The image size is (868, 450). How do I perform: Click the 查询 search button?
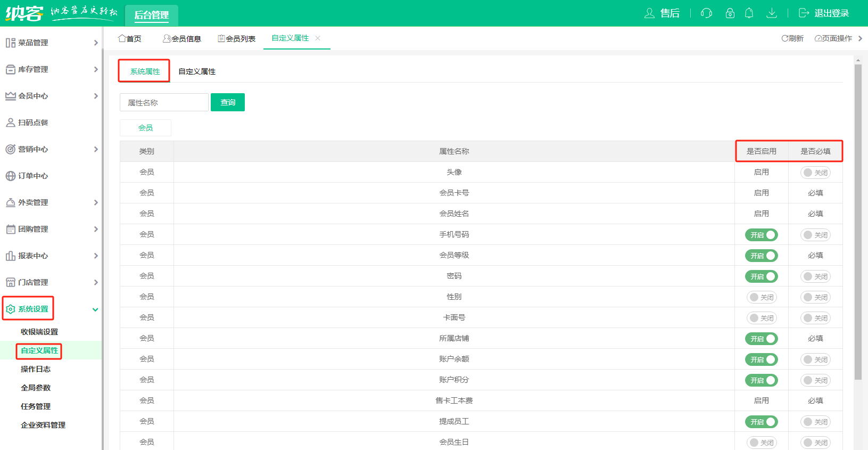(228, 102)
